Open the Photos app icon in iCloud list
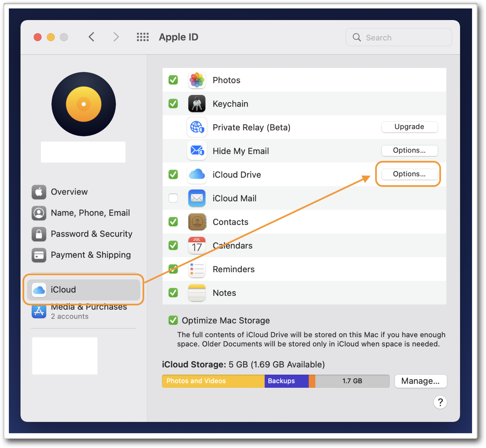 click(x=197, y=80)
